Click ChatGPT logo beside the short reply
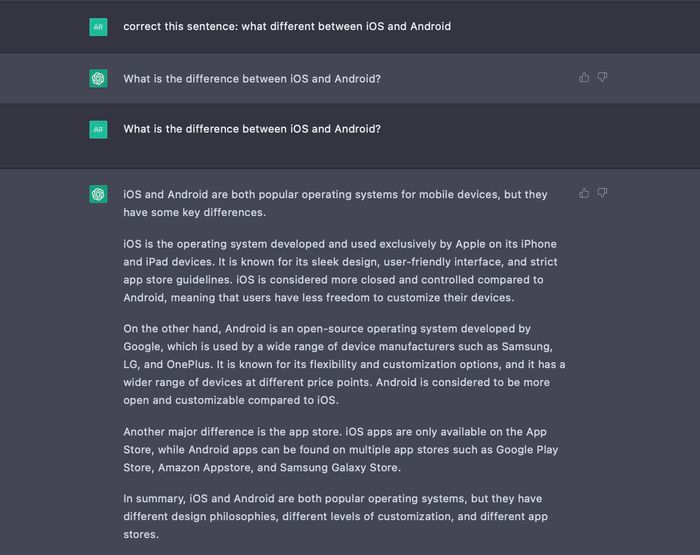 point(98,79)
